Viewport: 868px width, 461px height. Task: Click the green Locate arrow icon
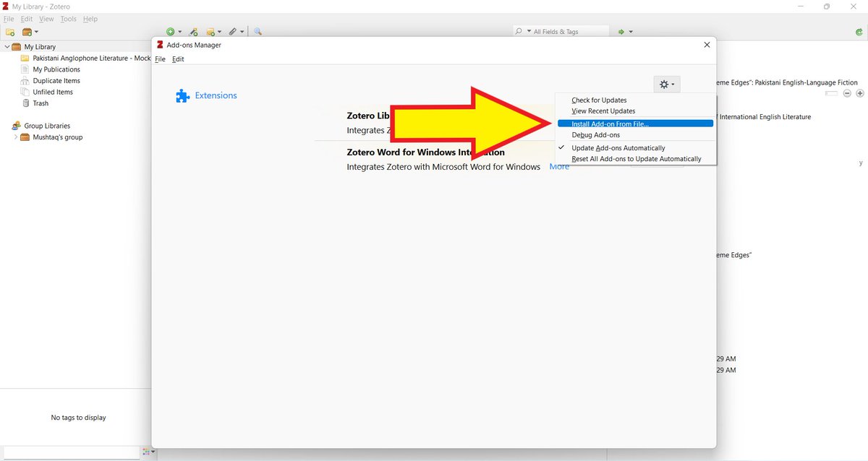pos(621,31)
